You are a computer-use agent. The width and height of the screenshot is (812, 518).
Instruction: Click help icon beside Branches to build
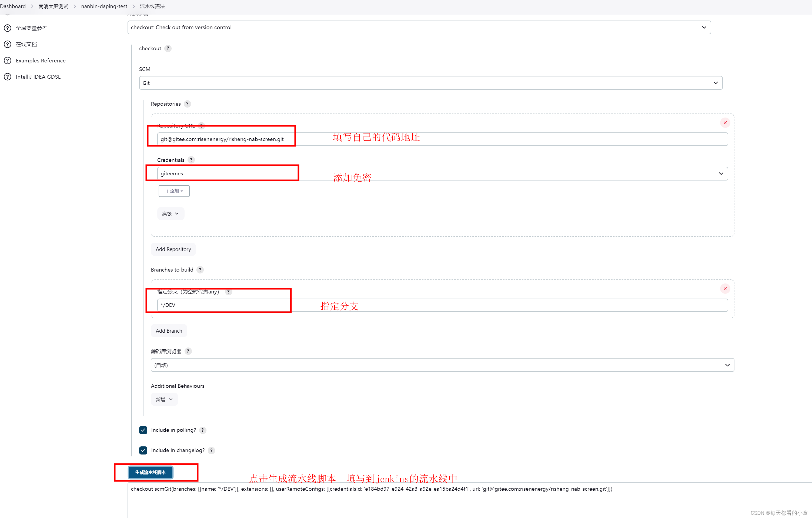click(x=200, y=269)
